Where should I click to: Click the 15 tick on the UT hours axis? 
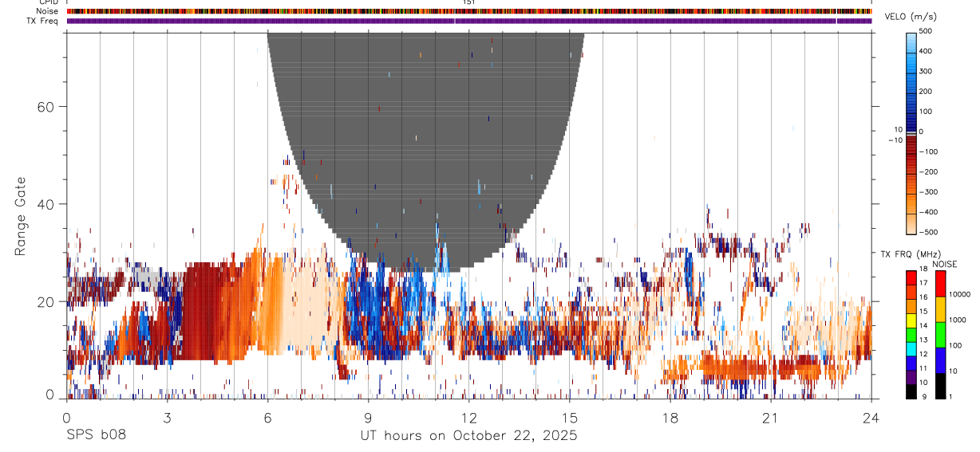click(x=570, y=418)
